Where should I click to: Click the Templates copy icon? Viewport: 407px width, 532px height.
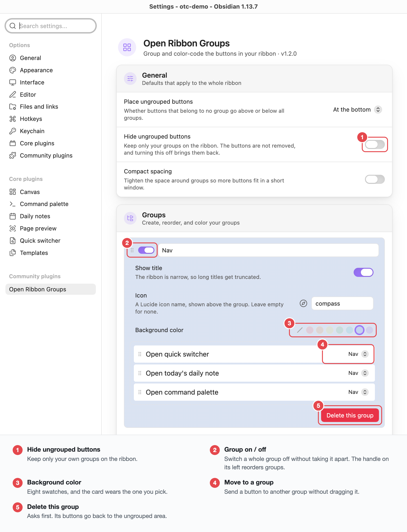[x=13, y=253]
